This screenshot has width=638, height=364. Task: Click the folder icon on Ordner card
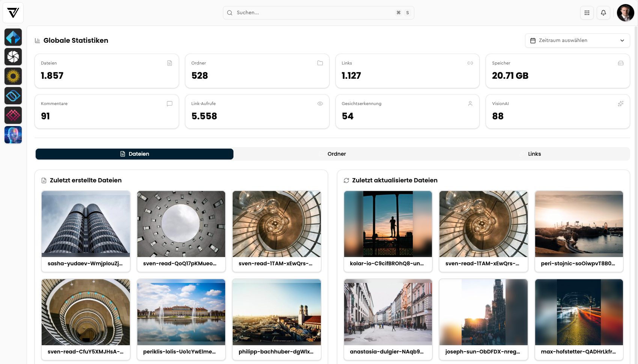320,63
